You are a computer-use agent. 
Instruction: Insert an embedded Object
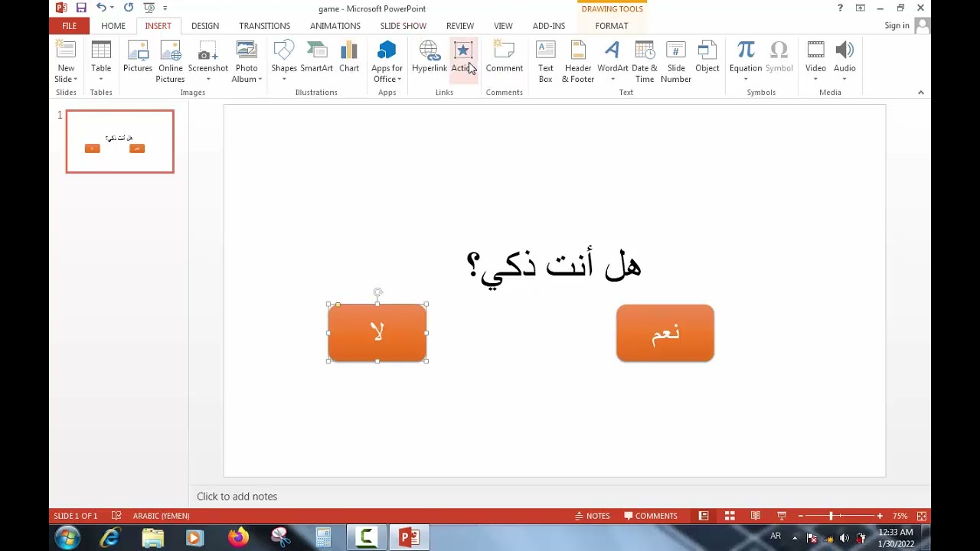[x=707, y=58]
